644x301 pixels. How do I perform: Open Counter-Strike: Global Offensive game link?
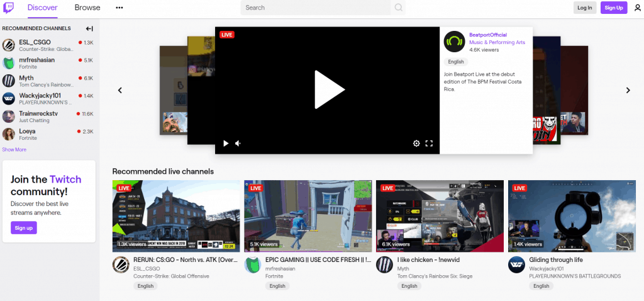171,276
